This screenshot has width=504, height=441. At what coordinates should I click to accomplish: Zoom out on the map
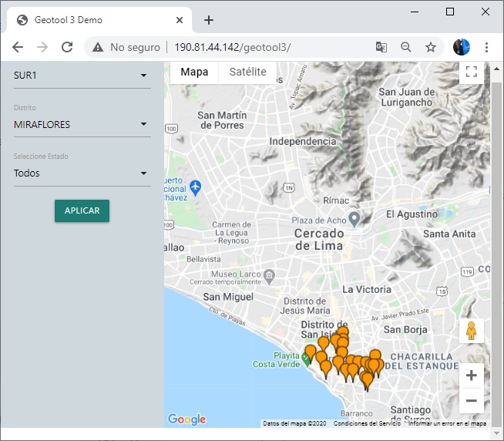(x=471, y=401)
